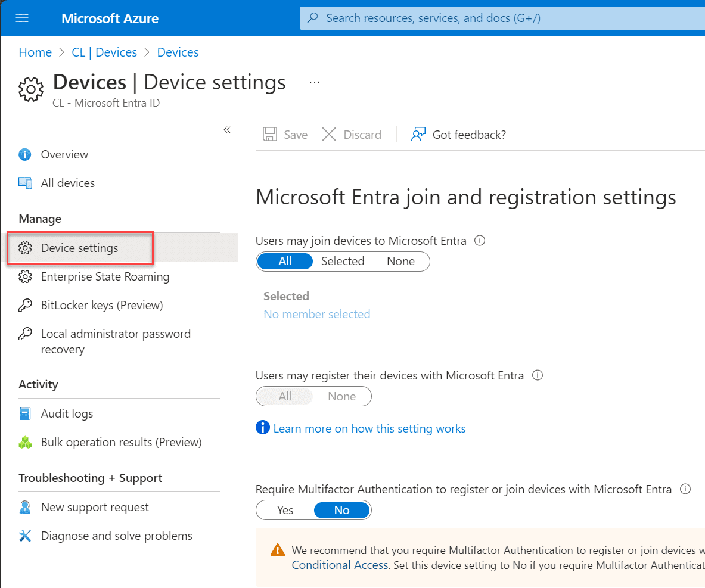Open the Azure portal hamburger menu

22,18
